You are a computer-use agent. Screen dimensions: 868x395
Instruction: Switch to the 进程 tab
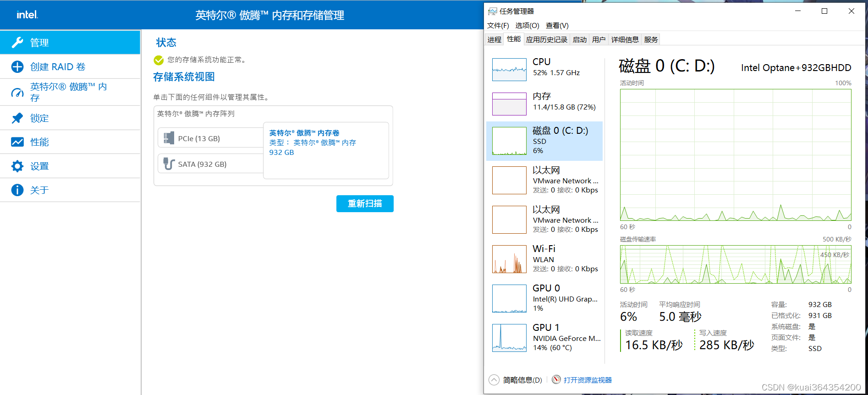494,40
